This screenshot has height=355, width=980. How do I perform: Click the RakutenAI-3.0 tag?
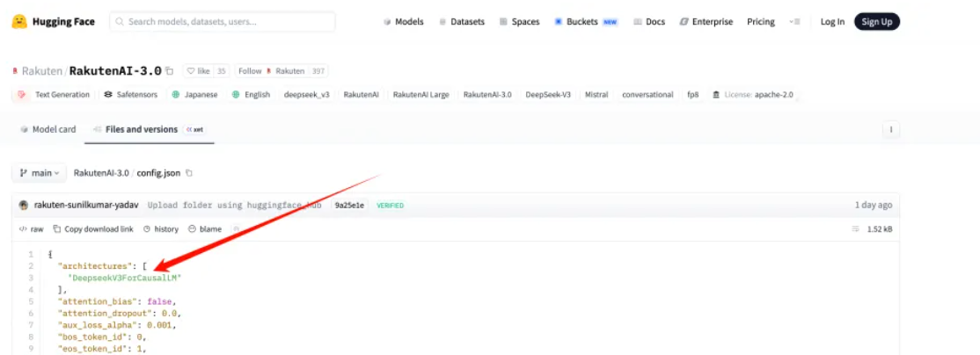487,95
